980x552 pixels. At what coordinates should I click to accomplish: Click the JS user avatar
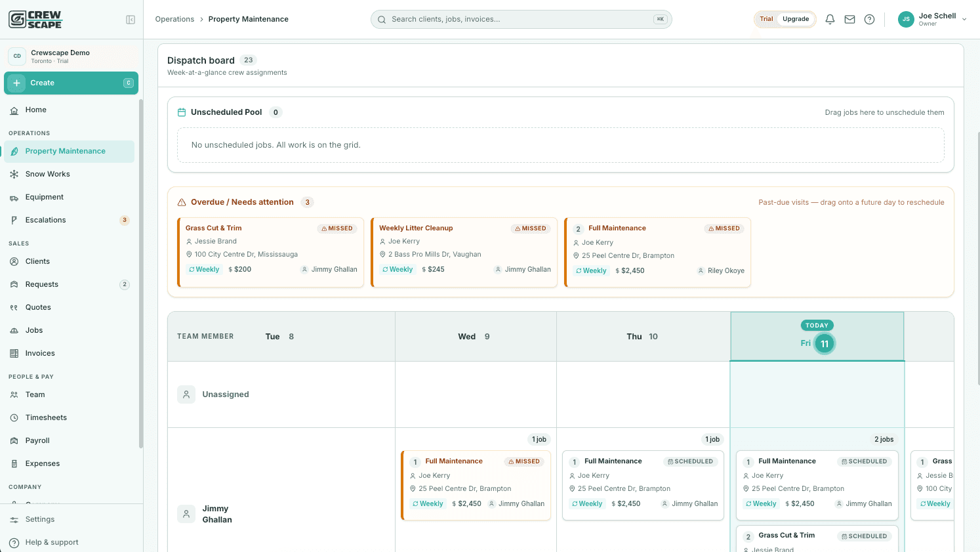point(906,20)
